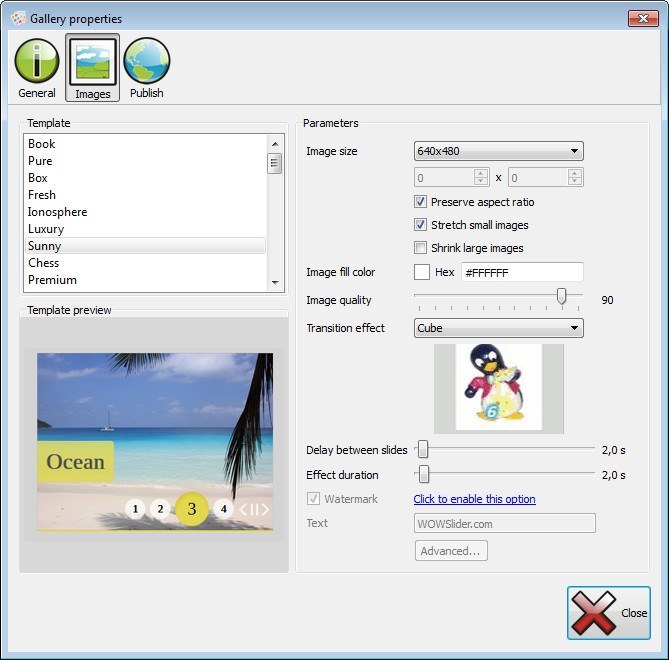
Task: Close dialog using the red X Close button
Action: [609, 613]
